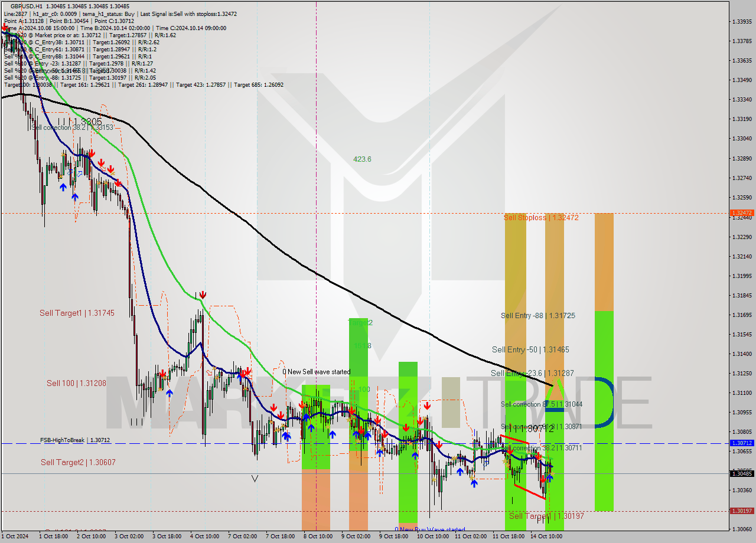Click the blue 1.30712 price tag on axis
This screenshot has height=543, width=756.
742,443
